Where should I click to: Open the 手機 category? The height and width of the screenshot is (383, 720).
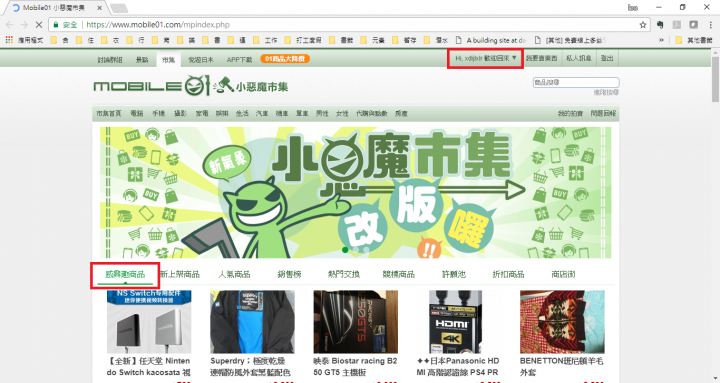tap(158, 113)
